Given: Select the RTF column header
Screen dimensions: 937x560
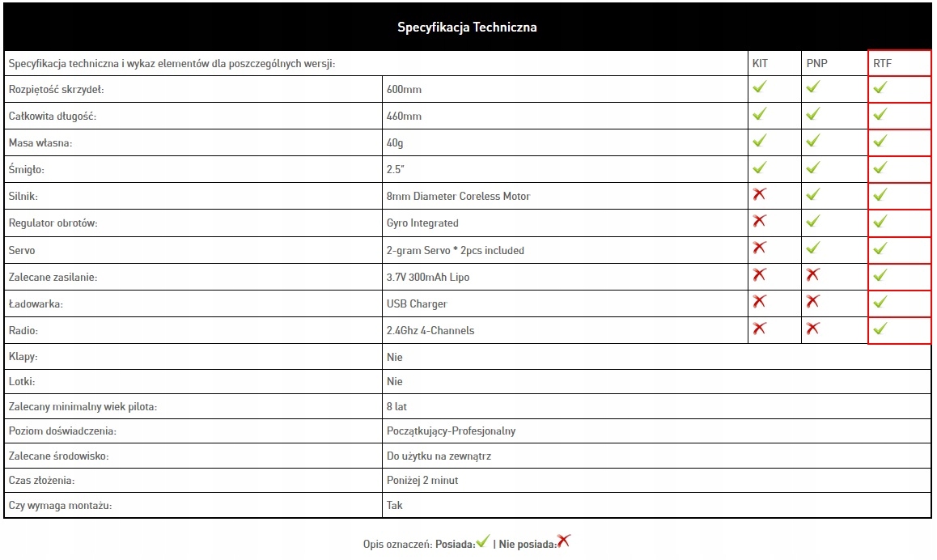Looking at the screenshot, I should click(882, 64).
